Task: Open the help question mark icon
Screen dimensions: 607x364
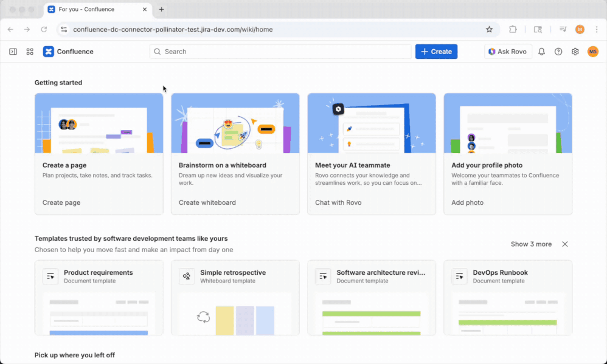Action: click(558, 52)
